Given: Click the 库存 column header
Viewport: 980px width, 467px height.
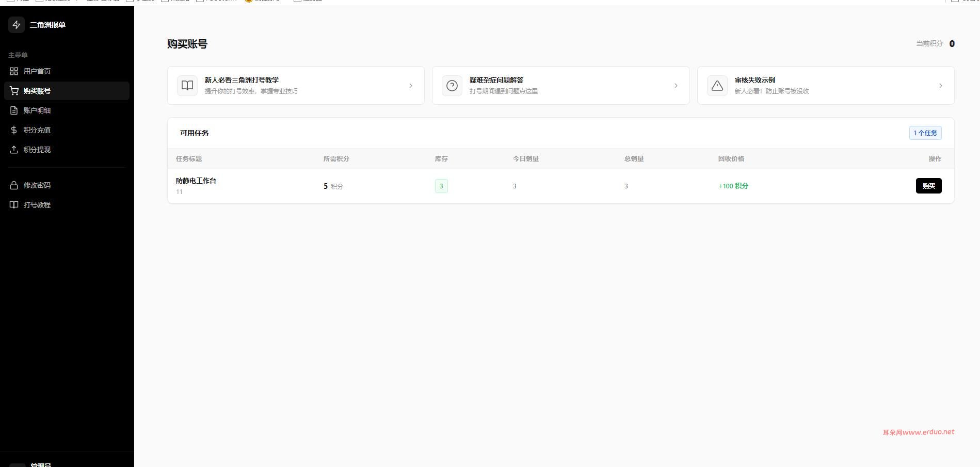Looking at the screenshot, I should pyautogui.click(x=441, y=159).
